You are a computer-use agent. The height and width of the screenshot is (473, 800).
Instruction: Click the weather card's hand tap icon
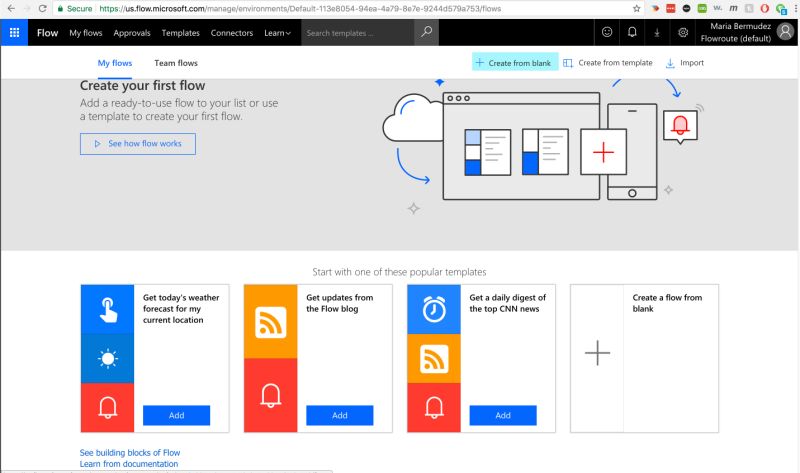pyautogui.click(x=108, y=309)
